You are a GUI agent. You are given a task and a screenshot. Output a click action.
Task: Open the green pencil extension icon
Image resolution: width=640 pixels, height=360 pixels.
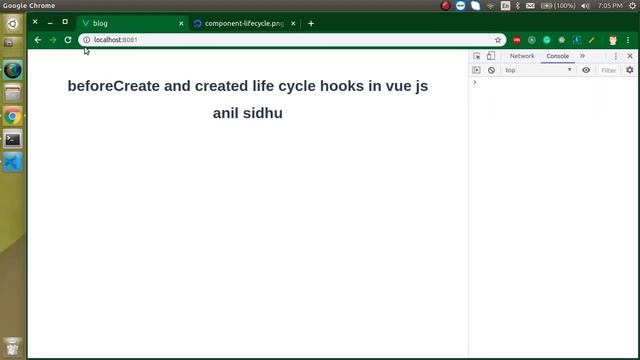pos(591,40)
